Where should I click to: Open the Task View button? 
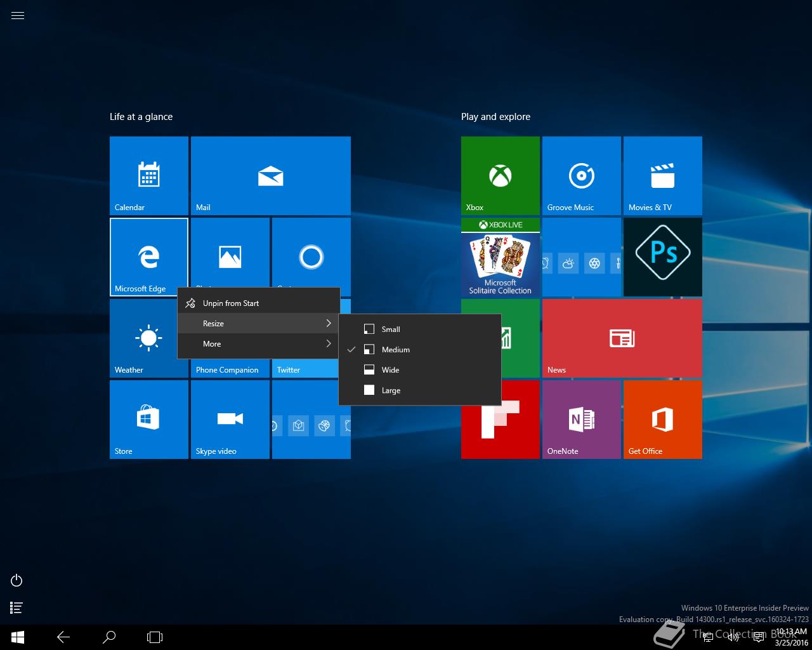[x=155, y=637]
